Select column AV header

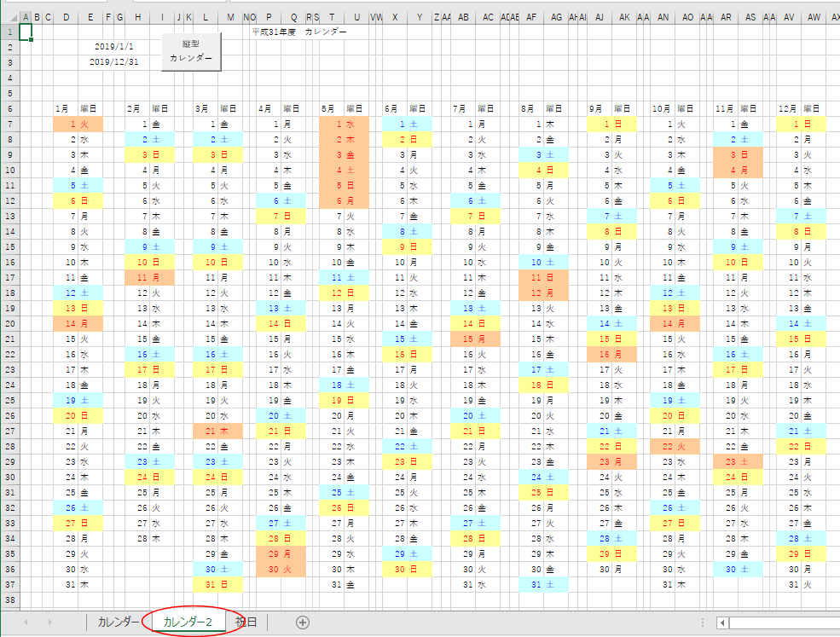coord(789,16)
